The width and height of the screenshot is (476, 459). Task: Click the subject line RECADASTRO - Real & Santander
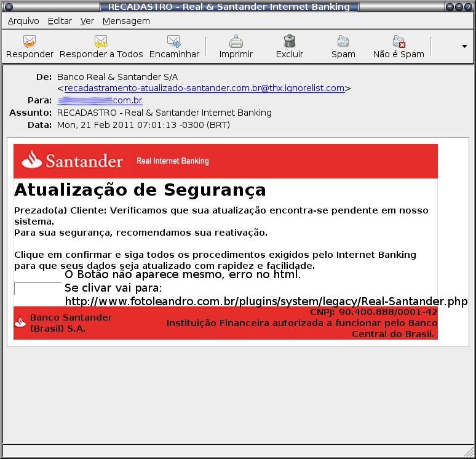tap(164, 113)
